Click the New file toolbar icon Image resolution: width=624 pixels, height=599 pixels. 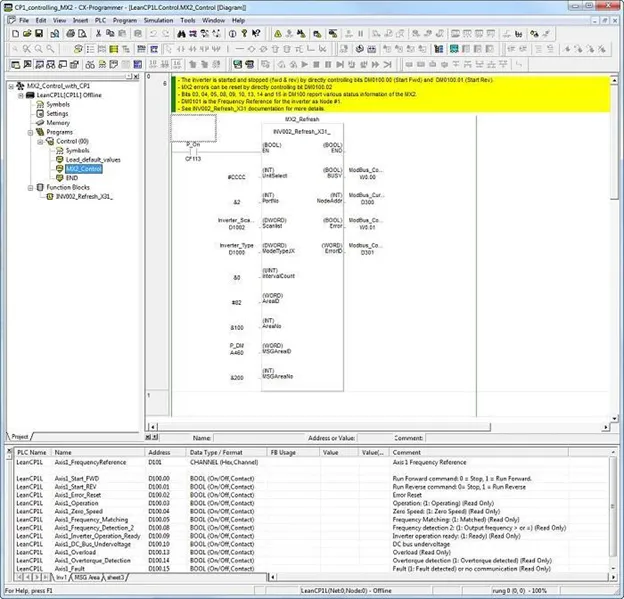coord(16,33)
